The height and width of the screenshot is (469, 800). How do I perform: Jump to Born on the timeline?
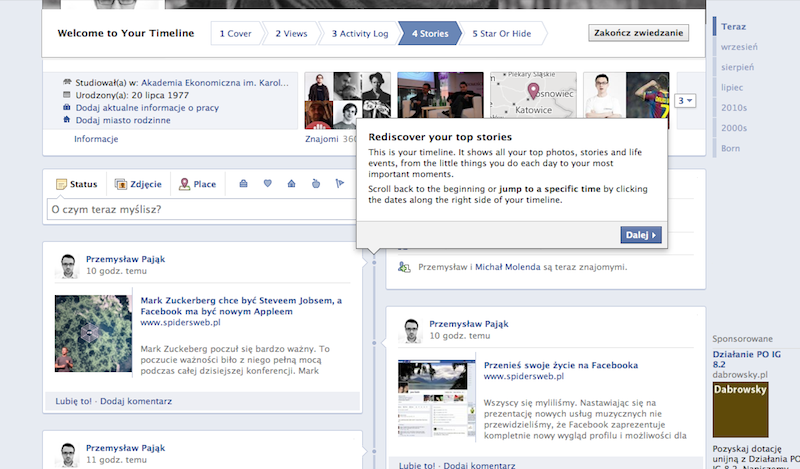tap(730, 149)
